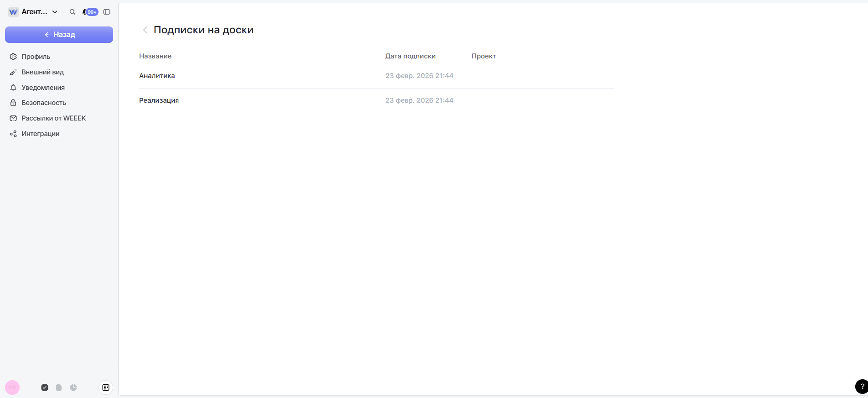
Task: Go to Уведомления settings
Action: (x=43, y=88)
